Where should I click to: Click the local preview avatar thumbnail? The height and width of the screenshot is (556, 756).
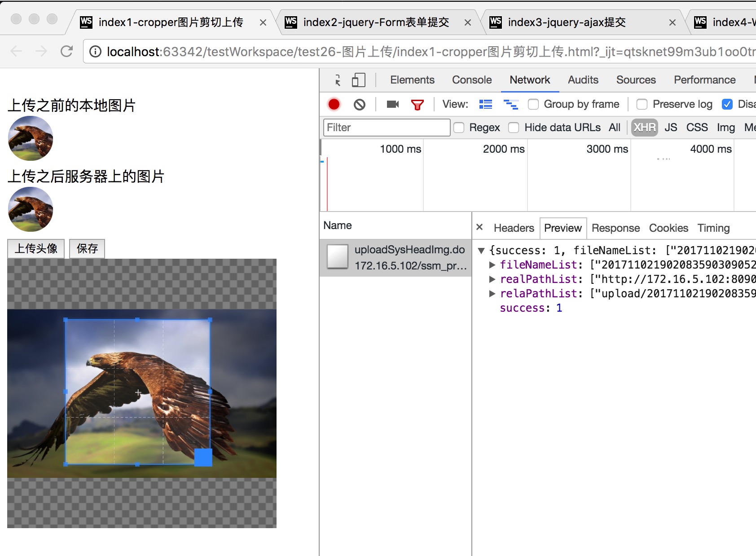[31, 138]
